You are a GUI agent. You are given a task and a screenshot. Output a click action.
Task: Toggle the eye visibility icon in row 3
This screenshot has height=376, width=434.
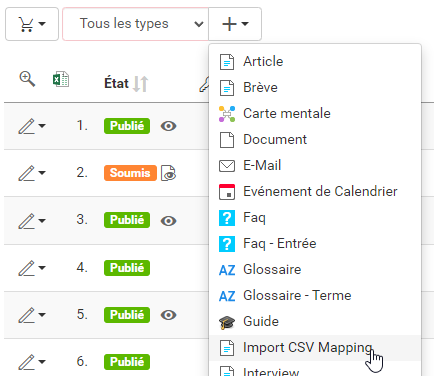(x=169, y=221)
